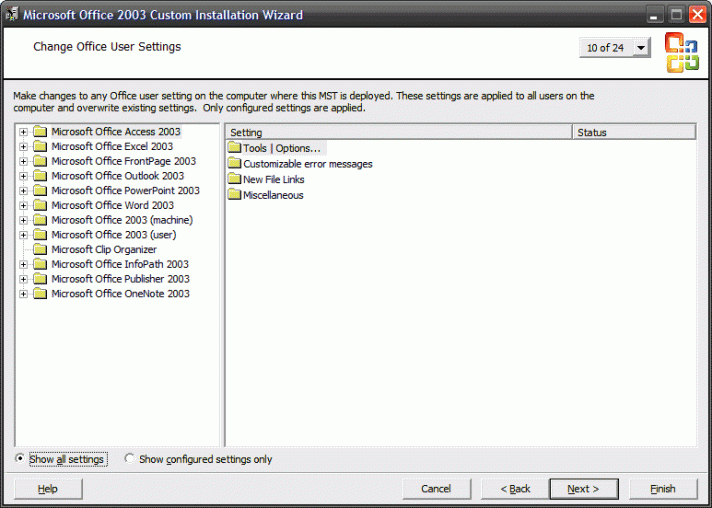Select Microsoft Office PowerPoint 2003 tree label
712x508 pixels.
[125, 191]
